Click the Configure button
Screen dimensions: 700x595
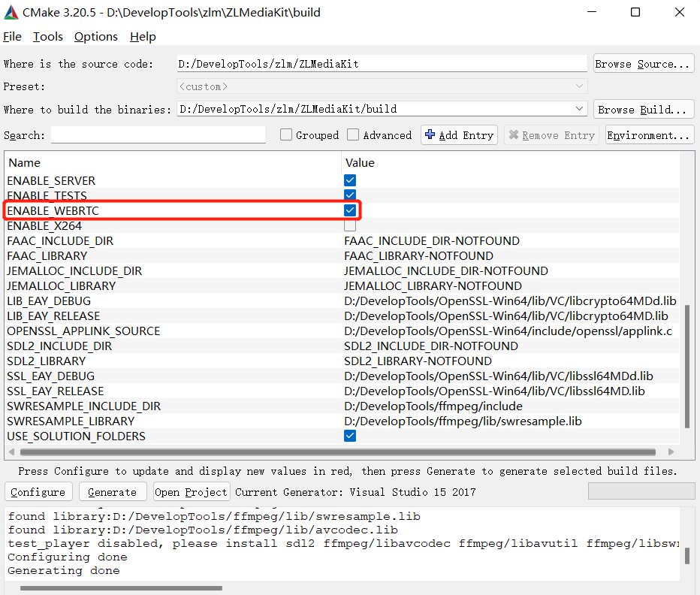(x=38, y=492)
